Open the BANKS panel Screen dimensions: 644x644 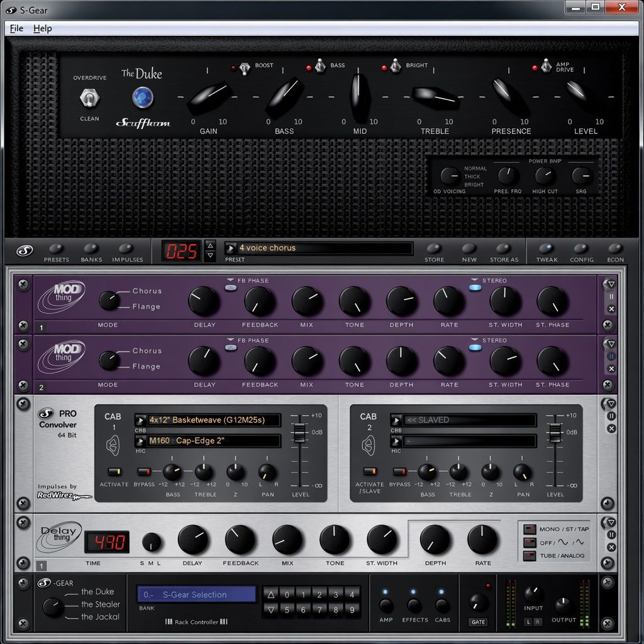91,248
